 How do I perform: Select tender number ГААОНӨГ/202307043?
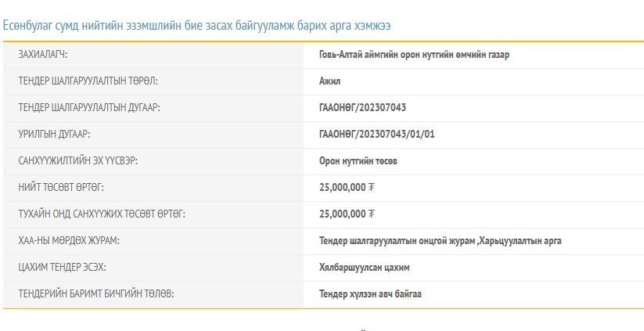362,108
